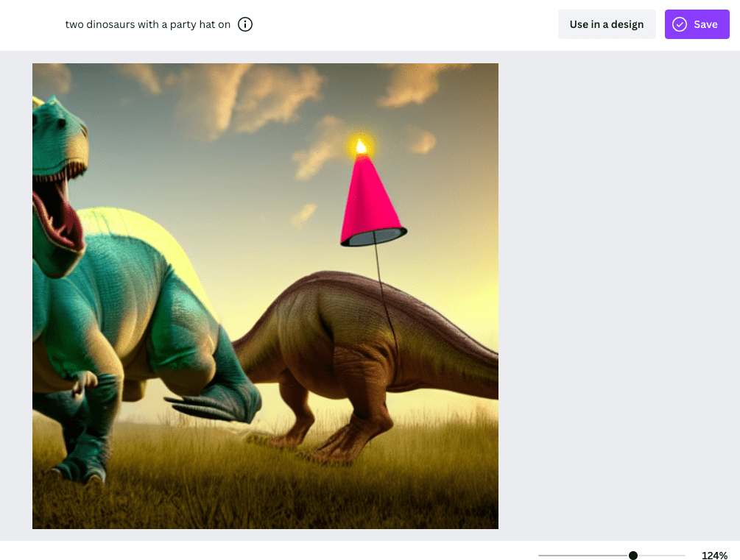Screen dimensions: 740x560
Task: Click the info icon beside the prompt
Action: tap(245, 24)
